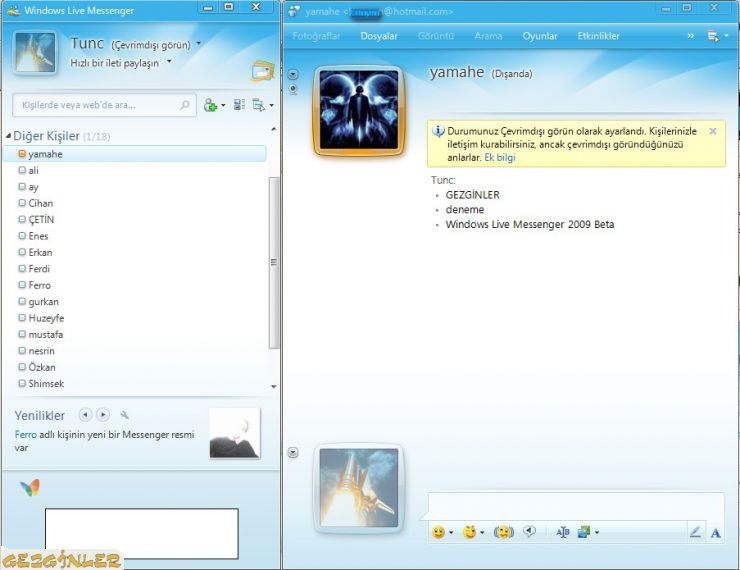This screenshot has width=740, height=570.
Task: Dismiss the offline status notification
Action: pyautogui.click(x=713, y=131)
